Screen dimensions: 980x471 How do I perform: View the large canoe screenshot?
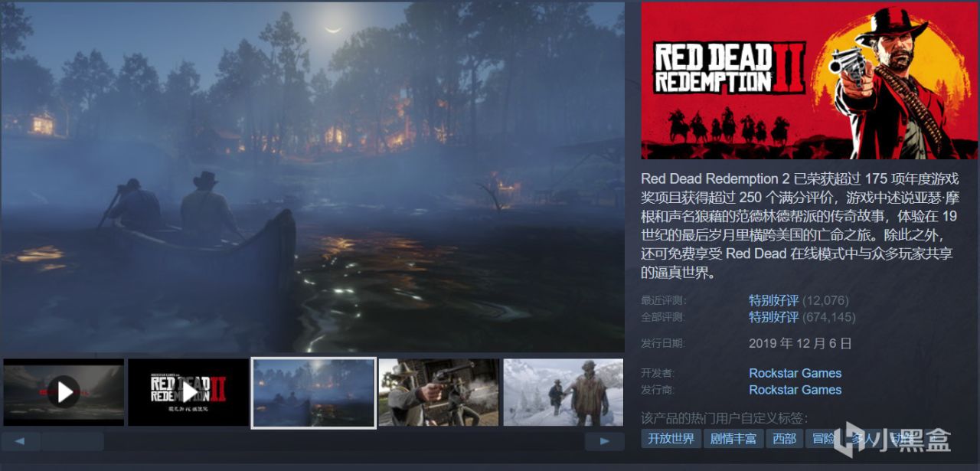(x=312, y=177)
